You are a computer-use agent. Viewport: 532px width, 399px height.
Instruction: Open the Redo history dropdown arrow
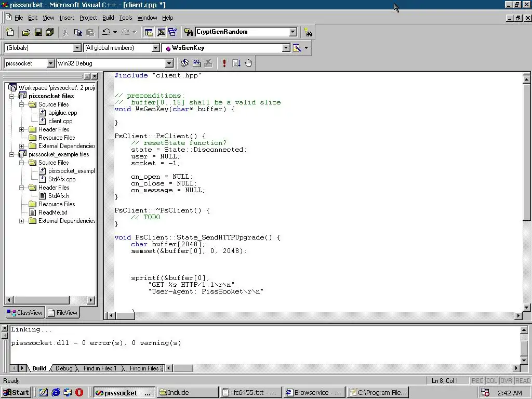(x=135, y=32)
